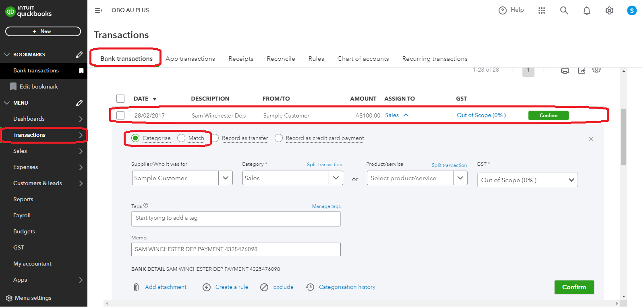This screenshot has width=644, height=307.
Task: Click the Tags input field
Action: (236, 218)
